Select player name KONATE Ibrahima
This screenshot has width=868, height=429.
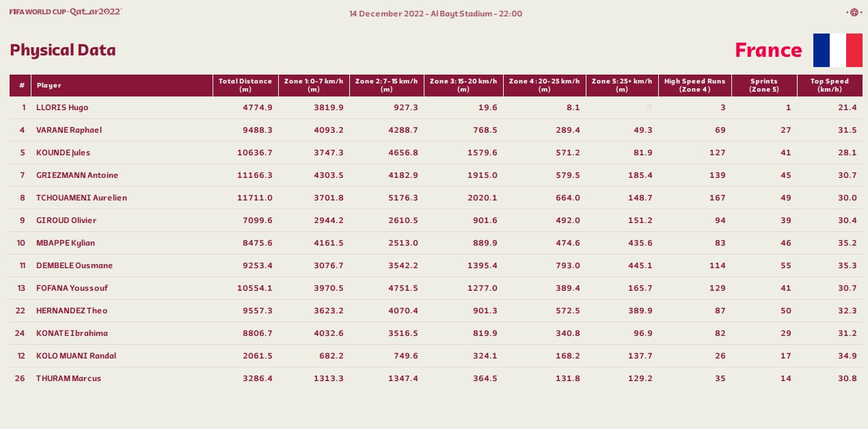(72, 333)
